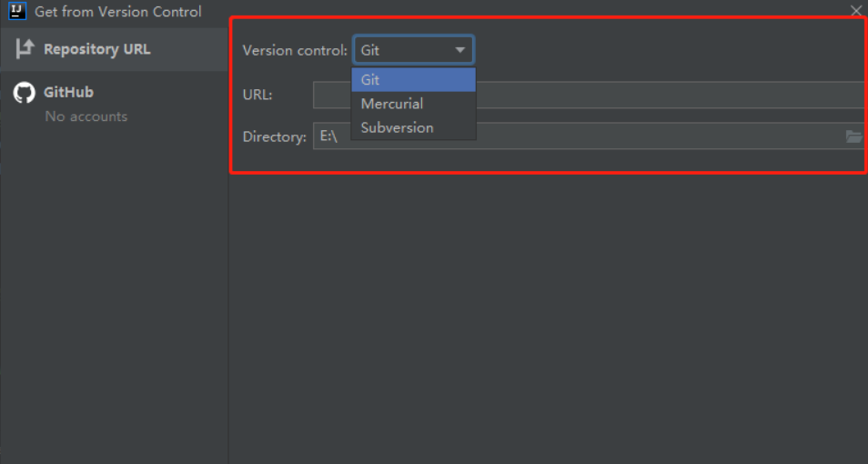This screenshot has width=868, height=464.
Task: Select Git from the dropdown list
Action: 413,80
